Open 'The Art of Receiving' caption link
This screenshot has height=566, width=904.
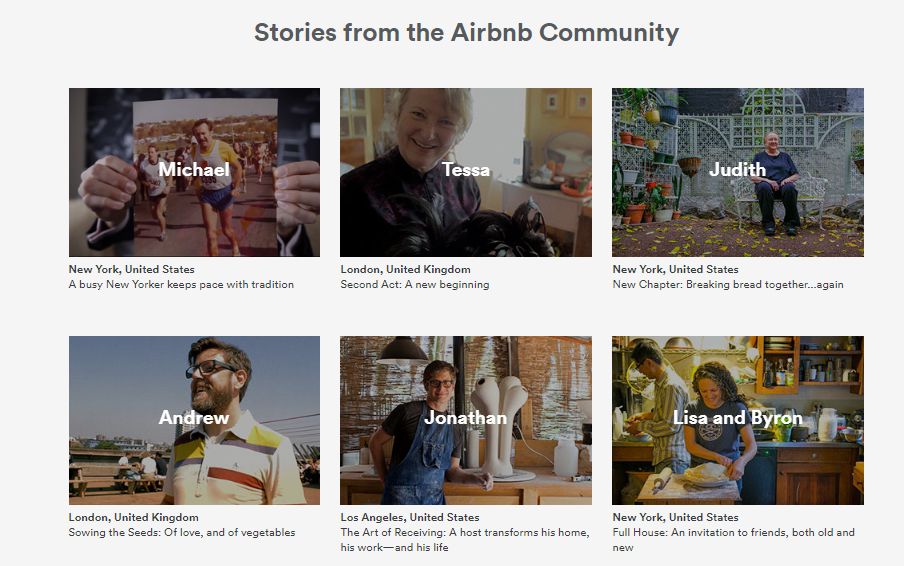[465, 540]
